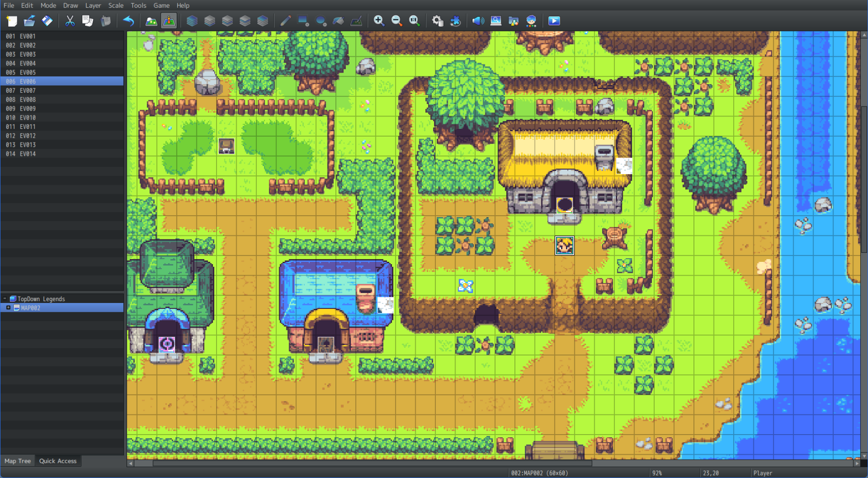Select event 003 EV003 in list

click(62, 54)
